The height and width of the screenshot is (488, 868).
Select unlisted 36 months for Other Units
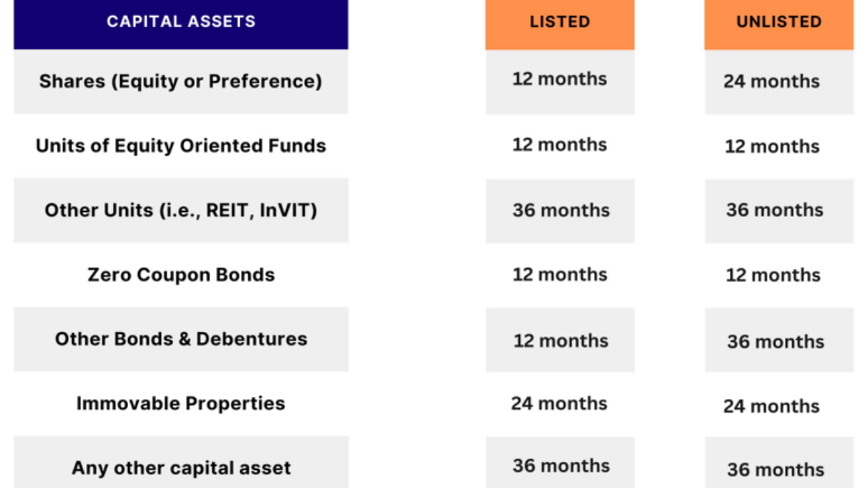(775, 210)
